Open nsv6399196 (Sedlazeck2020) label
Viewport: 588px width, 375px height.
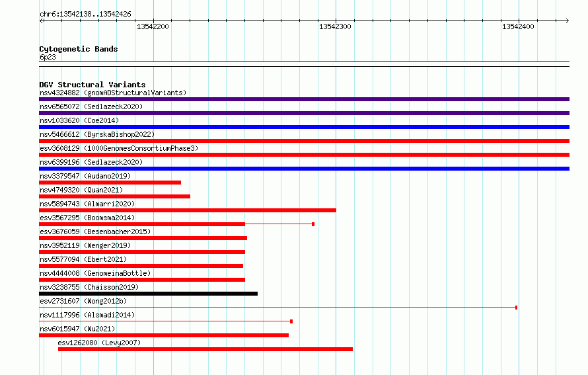pyautogui.click(x=91, y=162)
